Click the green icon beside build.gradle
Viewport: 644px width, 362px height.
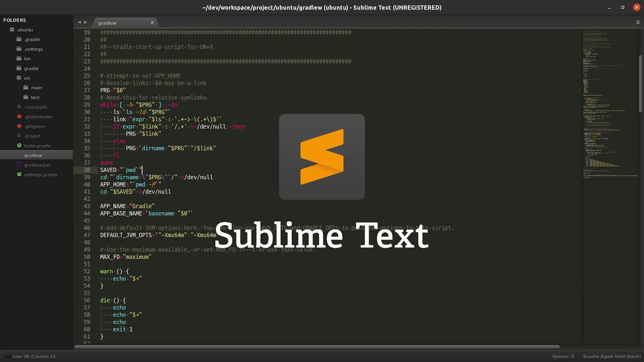click(19, 145)
